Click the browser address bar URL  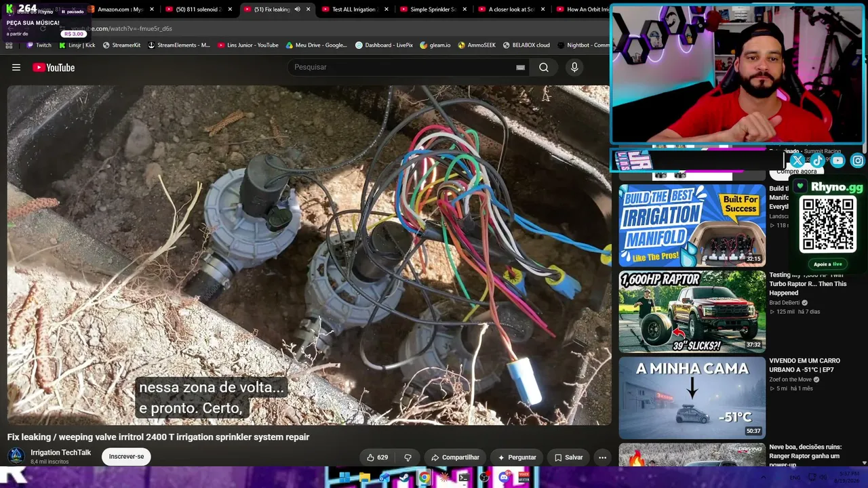point(122,28)
